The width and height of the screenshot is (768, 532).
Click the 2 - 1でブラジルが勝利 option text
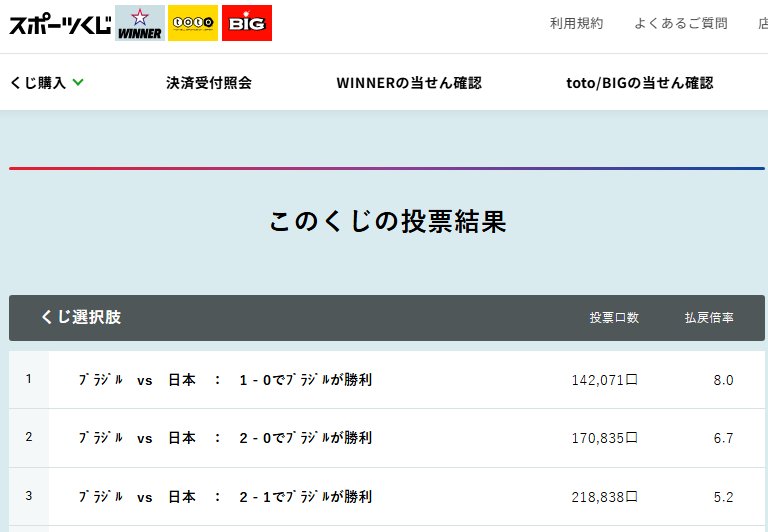coord(306,497)
